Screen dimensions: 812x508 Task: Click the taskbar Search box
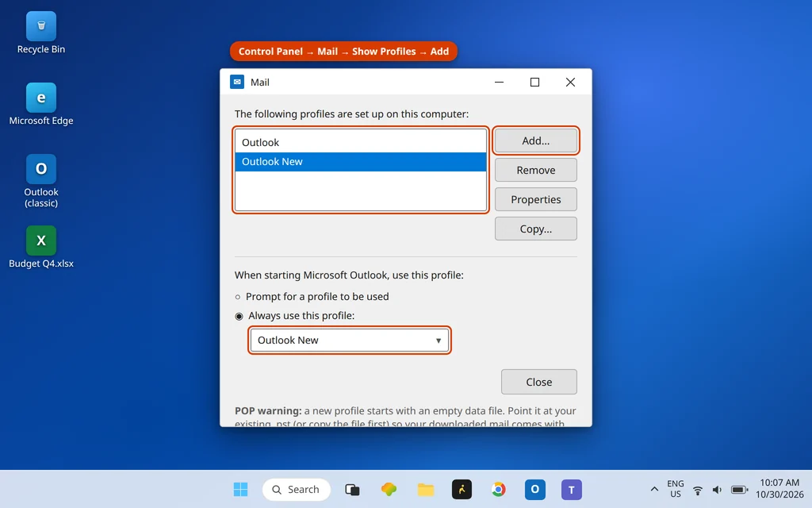coord(297,489)
